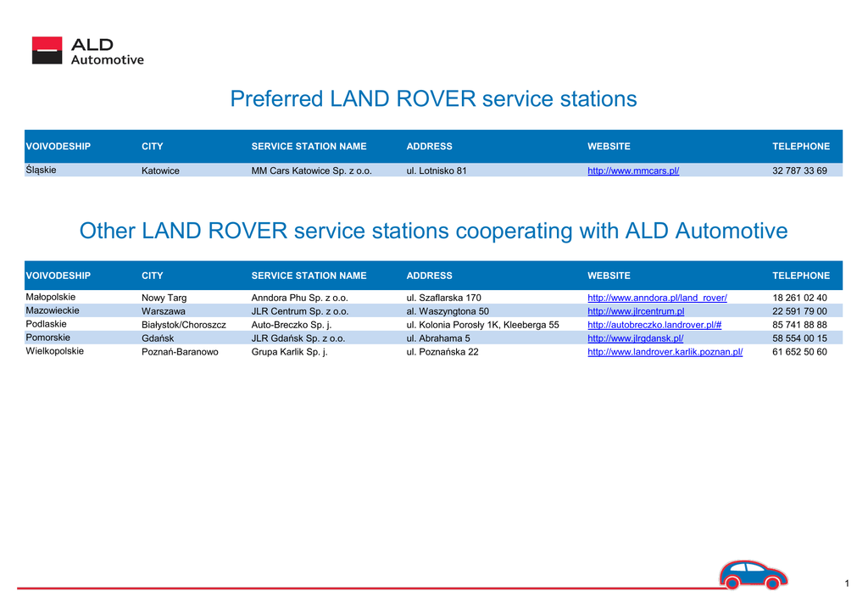The height and width of the screenshot is (614, 868).
Task: Click the Pomorskie voivodeship cell
Action: coord(47,338)
